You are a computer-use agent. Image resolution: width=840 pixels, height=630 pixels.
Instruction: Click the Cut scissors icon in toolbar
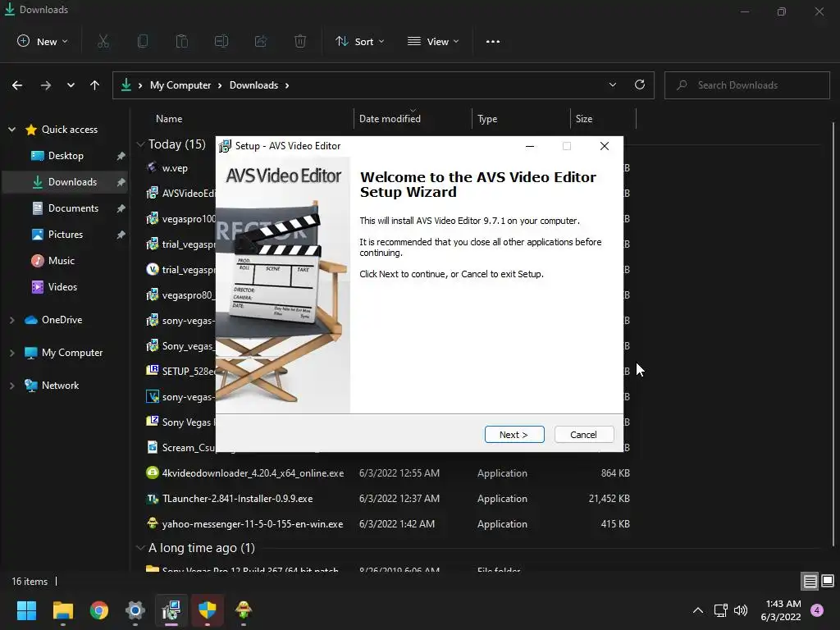click(x=103, y=41)
